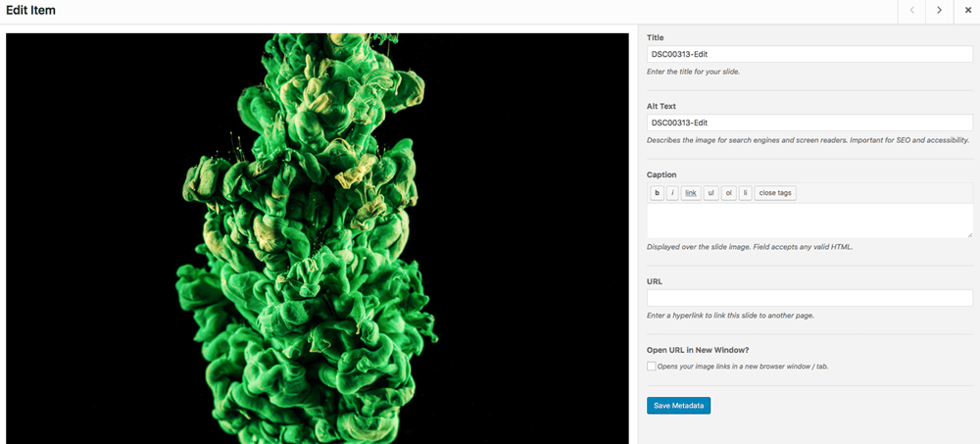Viewport: 980px width, 444px height.
Task: Close the Edit Item dialog
Action: click(967, 11)
